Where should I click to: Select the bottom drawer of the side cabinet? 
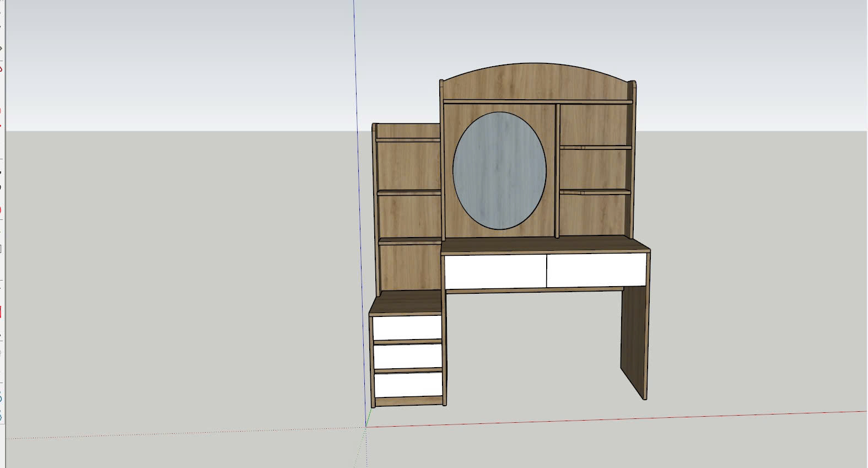coord(408,384)
